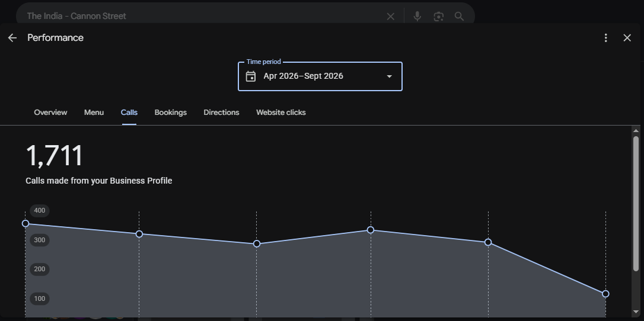Open the Website clicks tab
This screenshot has height=321, width=644.
281,113
